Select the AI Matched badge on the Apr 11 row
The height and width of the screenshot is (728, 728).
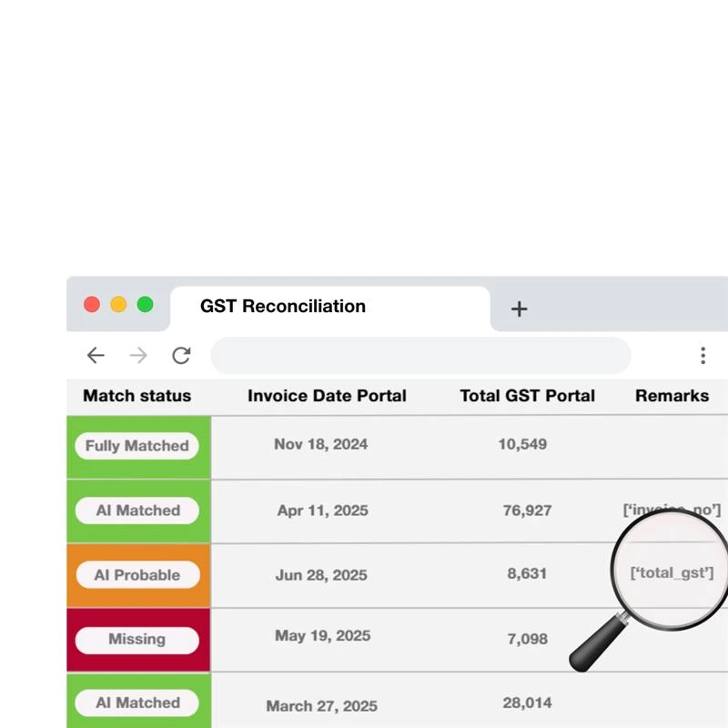point(137,511)
